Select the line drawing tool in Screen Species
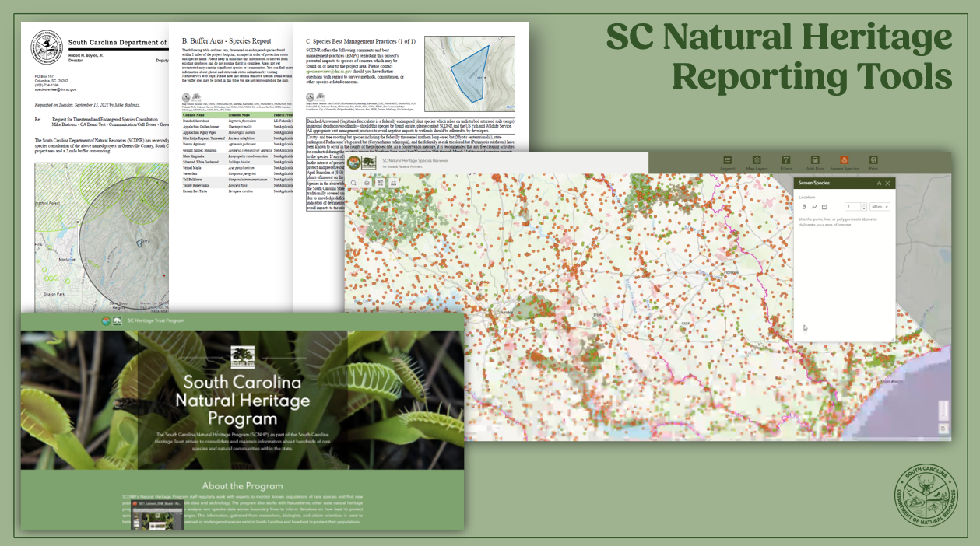 pos(814,207)
